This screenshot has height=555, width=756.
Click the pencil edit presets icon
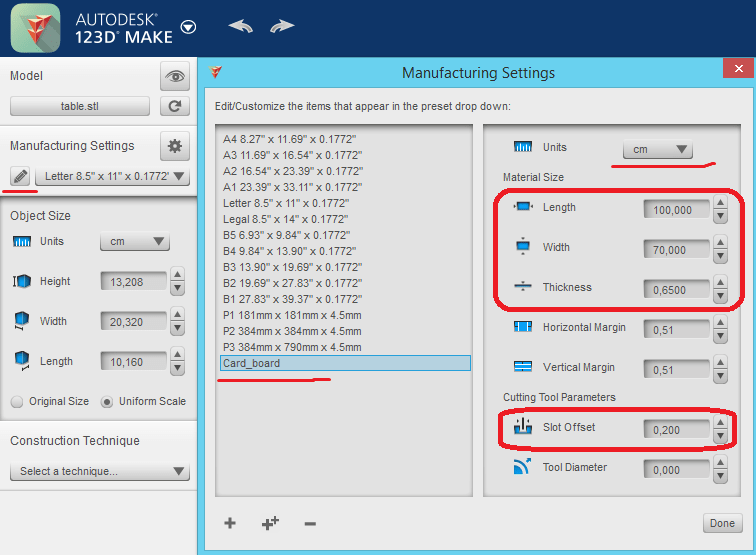(20, 176)
